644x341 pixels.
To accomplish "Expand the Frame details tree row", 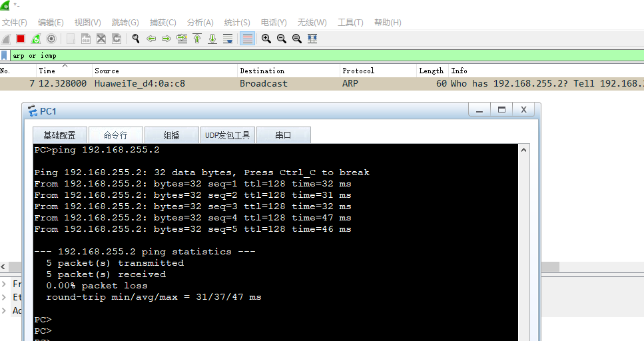I will tap(4, 284).
